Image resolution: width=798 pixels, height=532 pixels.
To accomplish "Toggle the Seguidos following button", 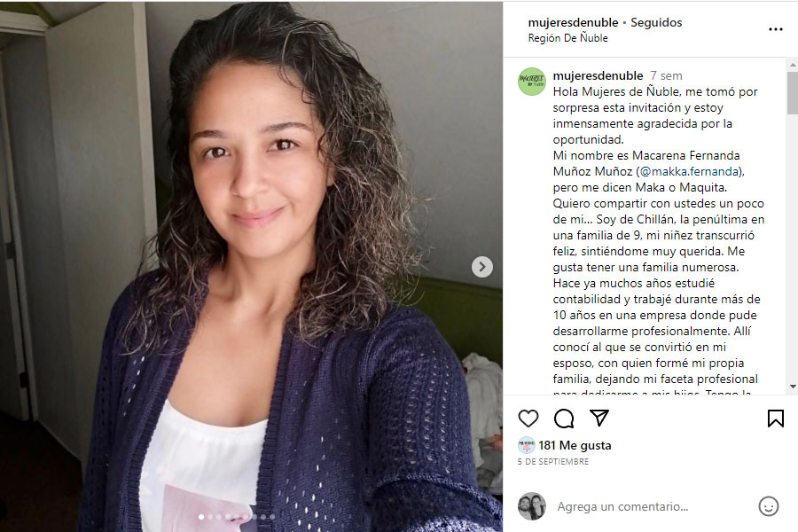I will pyautogui.click(x=656, y=22).
